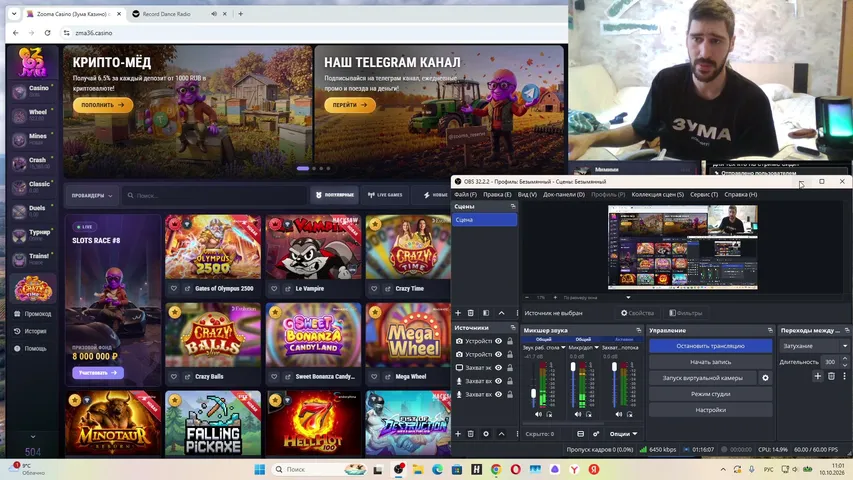Toggle lock on Захват экрана source
This screenshot has width=853, height=480.
point(510,368)
